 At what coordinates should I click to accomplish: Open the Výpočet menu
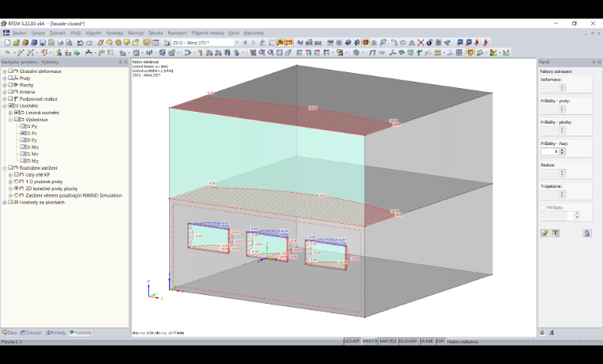click(94, 33)
